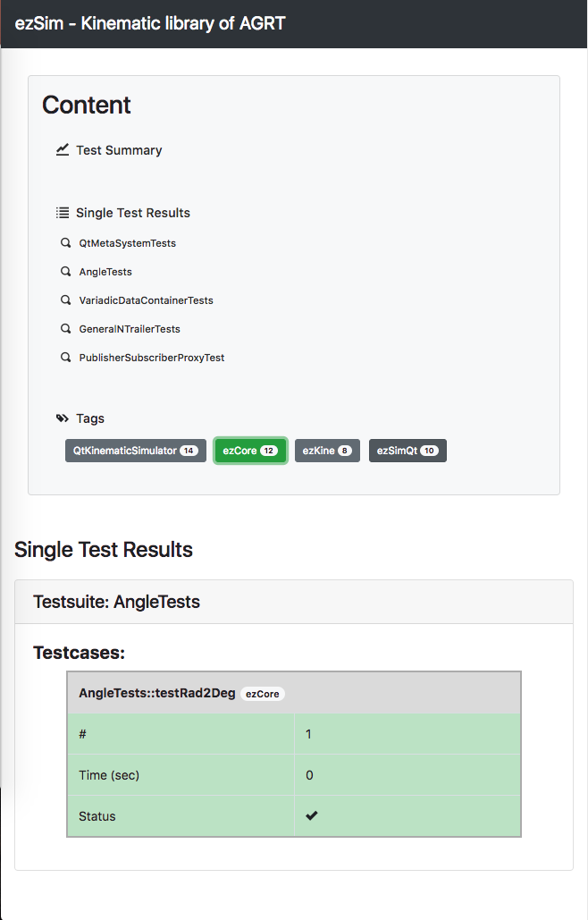Click the magnifier icon next to AngleTests
This screenshot has height=920, width=588.
(x=65, y=271)
